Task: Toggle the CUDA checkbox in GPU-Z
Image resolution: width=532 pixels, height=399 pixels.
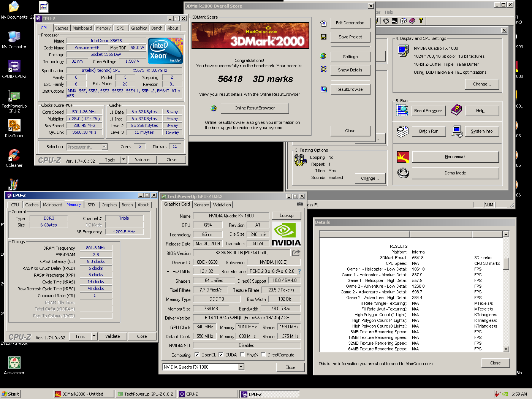Action: coord(221,355)
